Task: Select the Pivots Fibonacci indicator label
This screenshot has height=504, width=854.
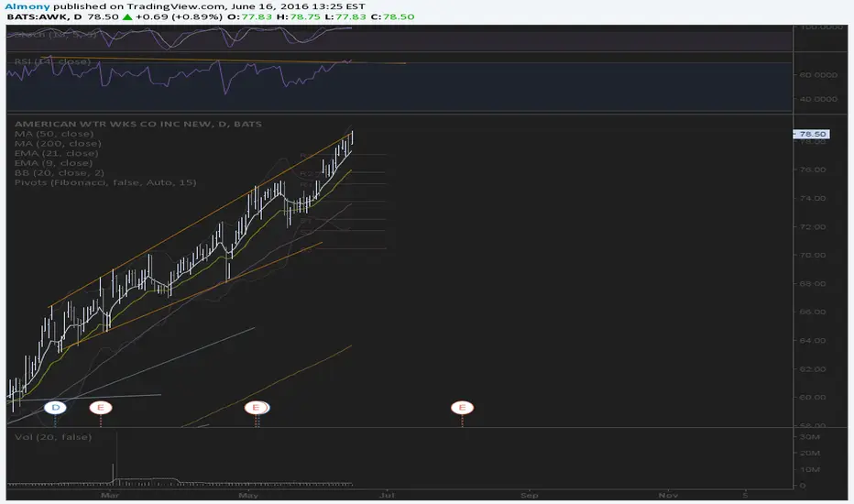Action: pos(105,182)
